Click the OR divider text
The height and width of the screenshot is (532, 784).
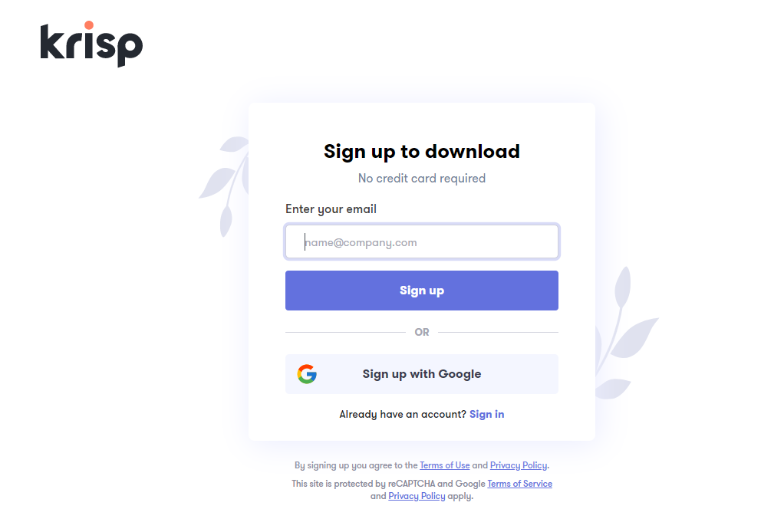pyautogui.click(x=421, y=332)
